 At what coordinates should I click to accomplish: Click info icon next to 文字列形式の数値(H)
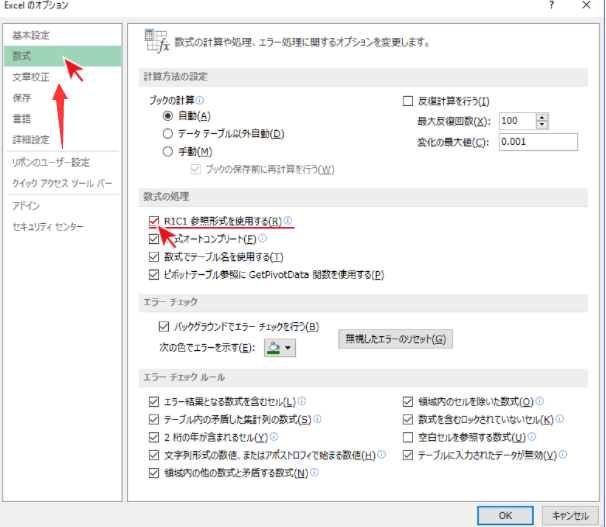coord(381,454)
